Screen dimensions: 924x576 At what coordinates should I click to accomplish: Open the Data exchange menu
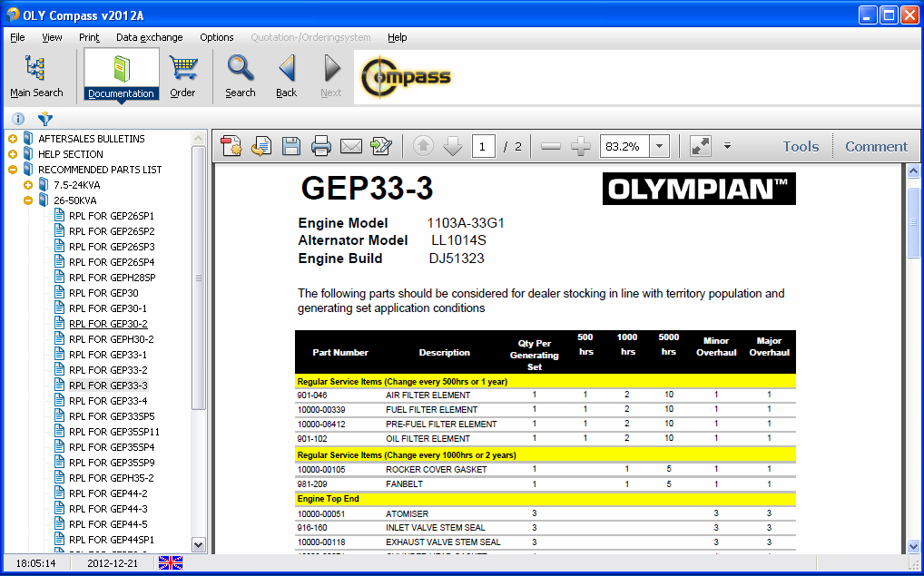click(149, 37)
